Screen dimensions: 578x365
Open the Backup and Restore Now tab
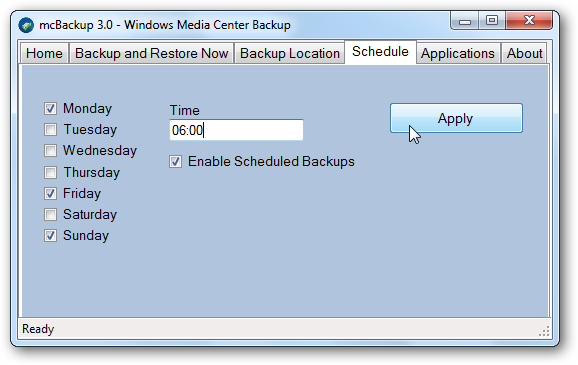[152, 53]
